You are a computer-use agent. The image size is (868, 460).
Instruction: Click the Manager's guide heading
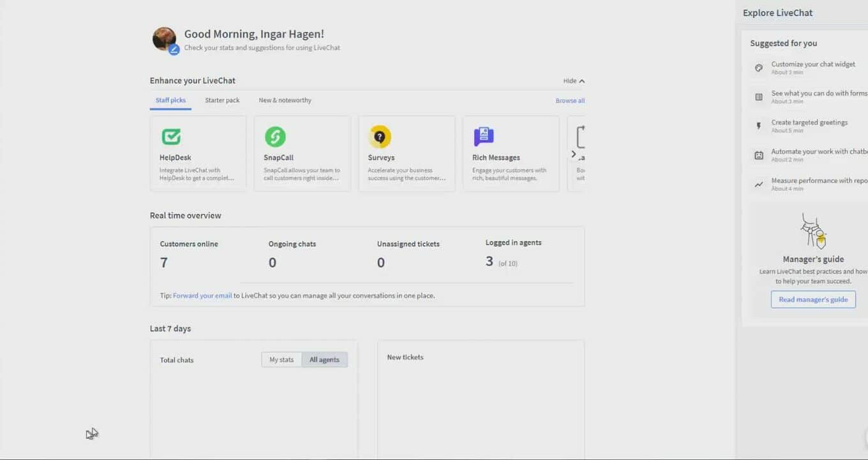pyautogui.click(x=813, y=259)
